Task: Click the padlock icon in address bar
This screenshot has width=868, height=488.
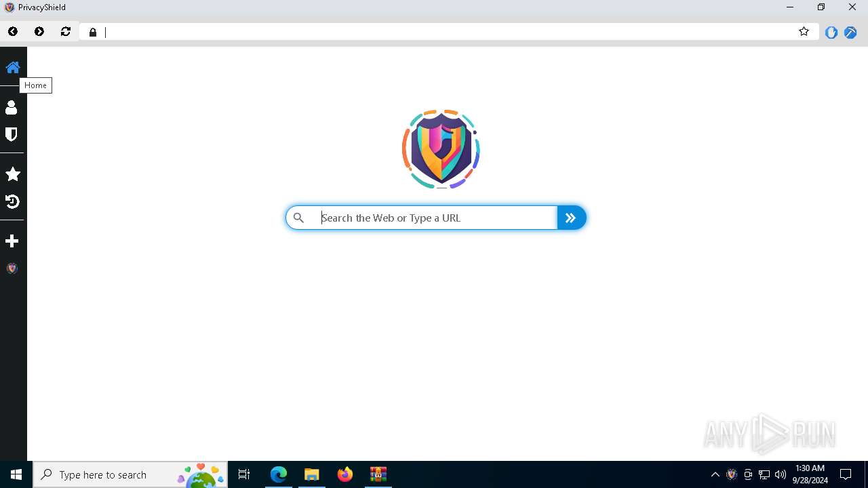Action: (93, 32)
